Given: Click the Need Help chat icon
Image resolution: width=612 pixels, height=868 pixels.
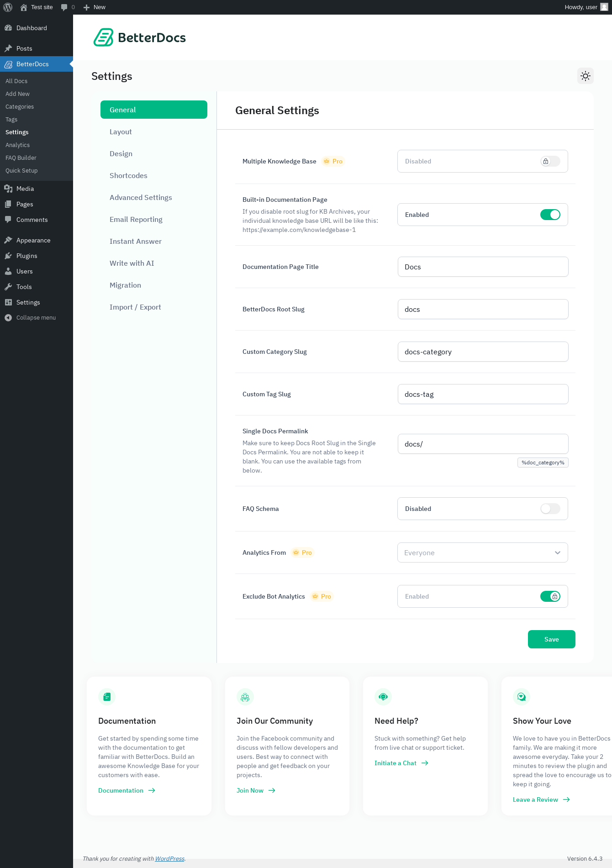Looking at the screenshot, I should (383, 697).
